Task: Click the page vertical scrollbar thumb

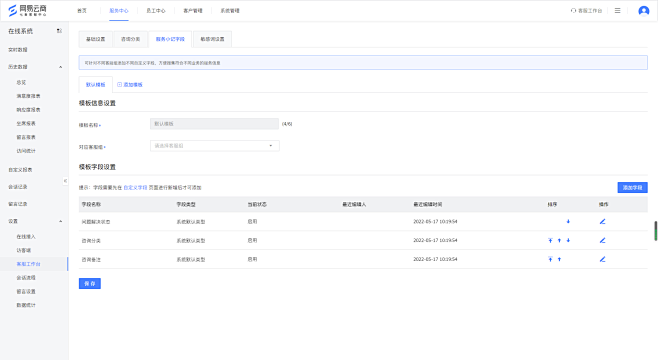Action: click(x=655, y=231)
